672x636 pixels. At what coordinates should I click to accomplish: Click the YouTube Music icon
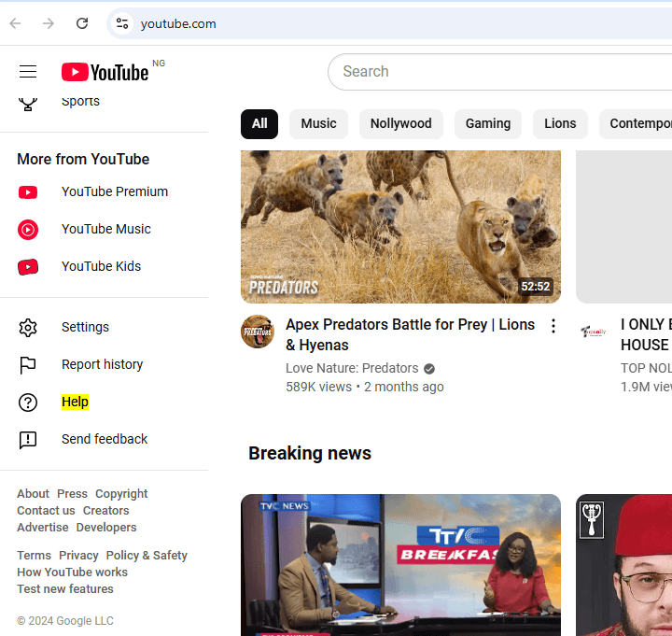click(28, 230)
